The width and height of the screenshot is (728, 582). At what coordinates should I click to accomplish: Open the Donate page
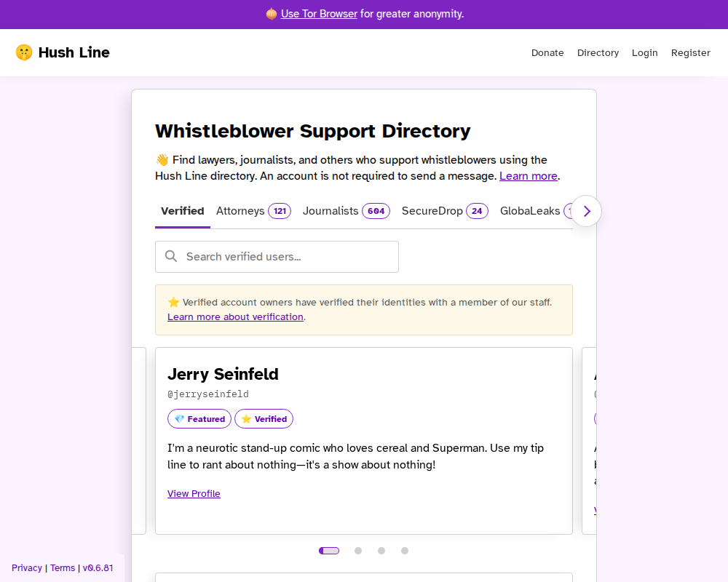coord(547,53)
